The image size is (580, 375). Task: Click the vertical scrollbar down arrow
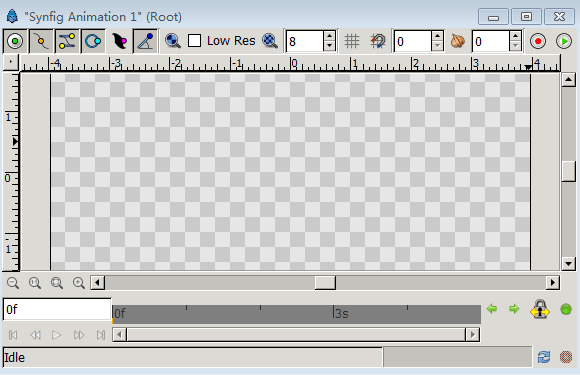569,264
